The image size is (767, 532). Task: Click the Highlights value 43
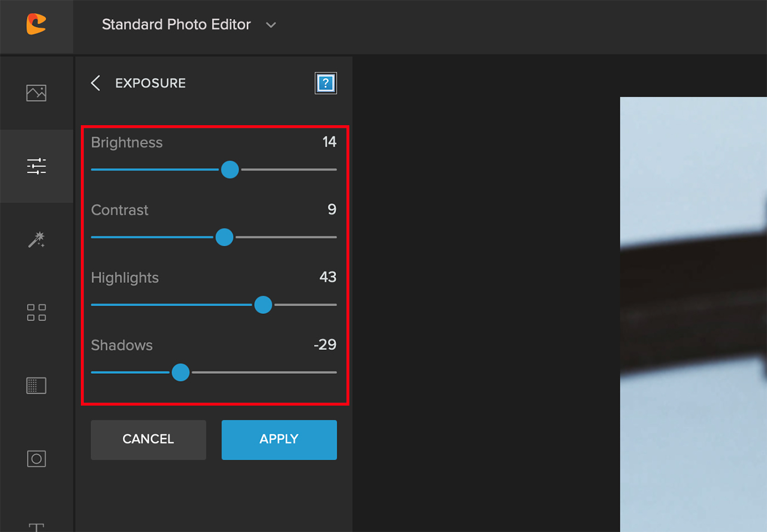coord(328,277)
